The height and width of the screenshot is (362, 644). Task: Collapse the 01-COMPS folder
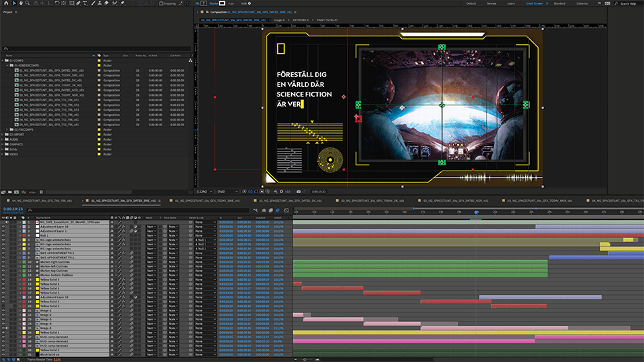[3, 60]
